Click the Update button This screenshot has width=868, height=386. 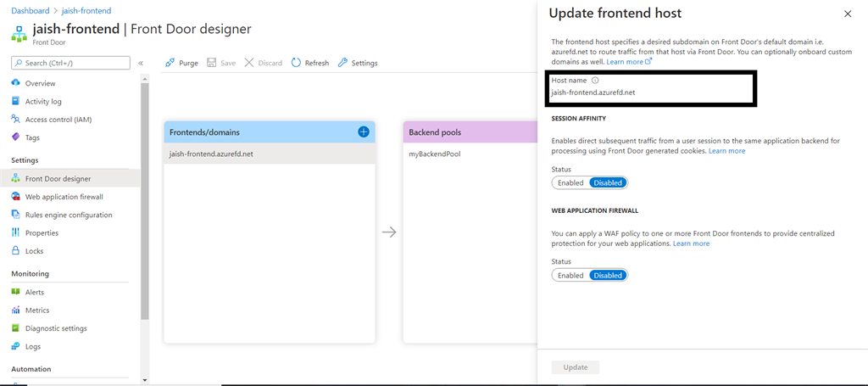pos(576,367)
